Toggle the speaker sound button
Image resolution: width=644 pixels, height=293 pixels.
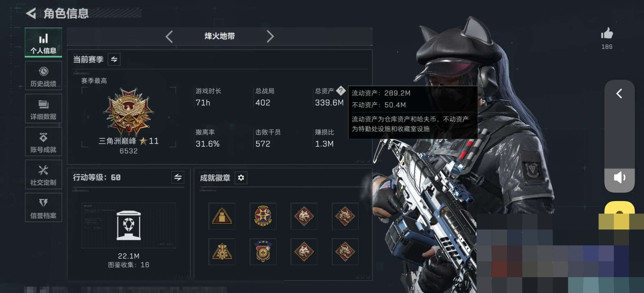620,177
